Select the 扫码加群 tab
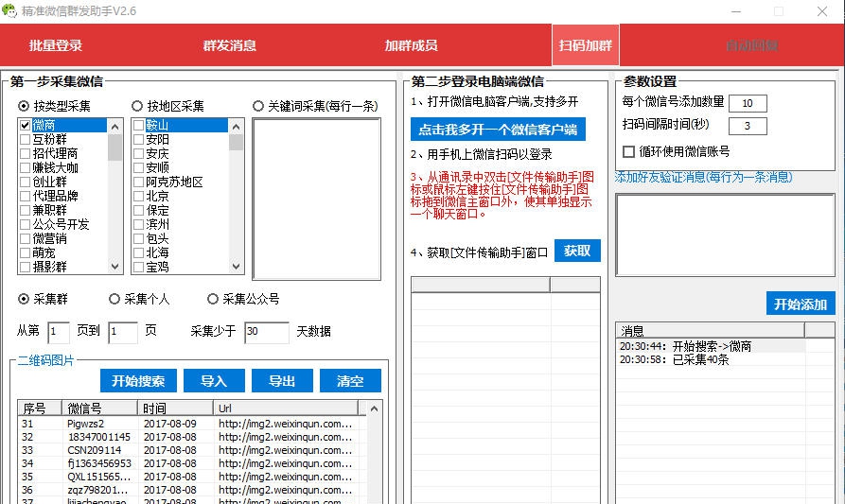 [585, 45]
